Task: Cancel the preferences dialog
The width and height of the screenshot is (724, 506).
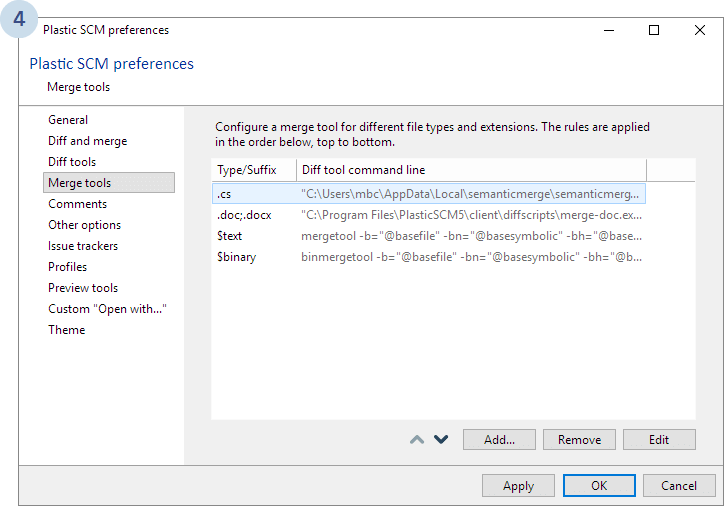Action: click(679, 486)
